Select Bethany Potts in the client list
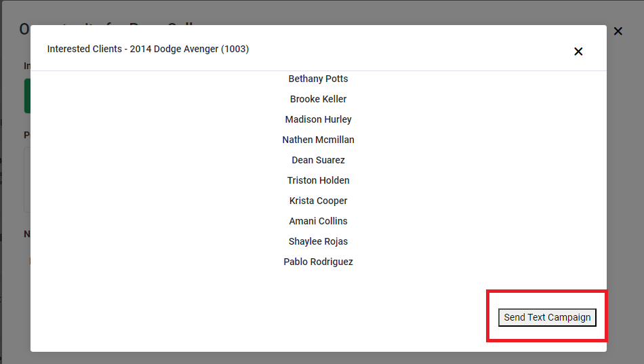Screen dimensions: 644x364 pyautogui.click(x=318, y=79)
